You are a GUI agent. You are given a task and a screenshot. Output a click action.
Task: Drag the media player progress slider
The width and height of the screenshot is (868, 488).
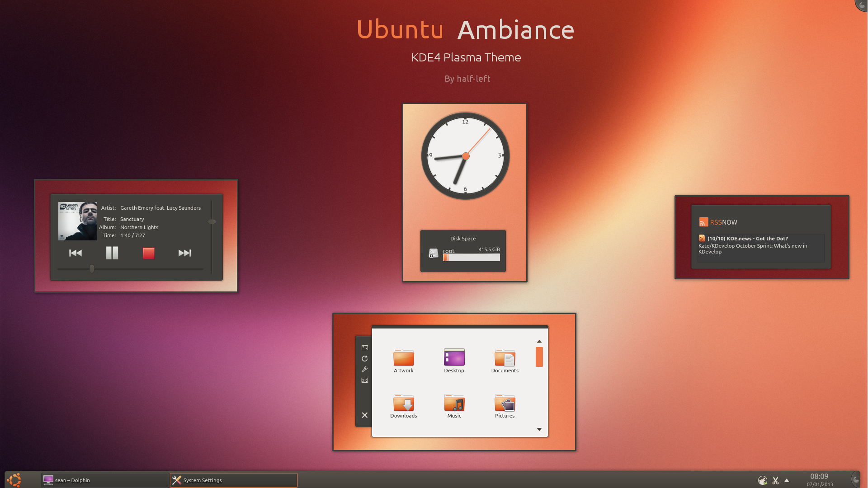click(x=91, y=269)
